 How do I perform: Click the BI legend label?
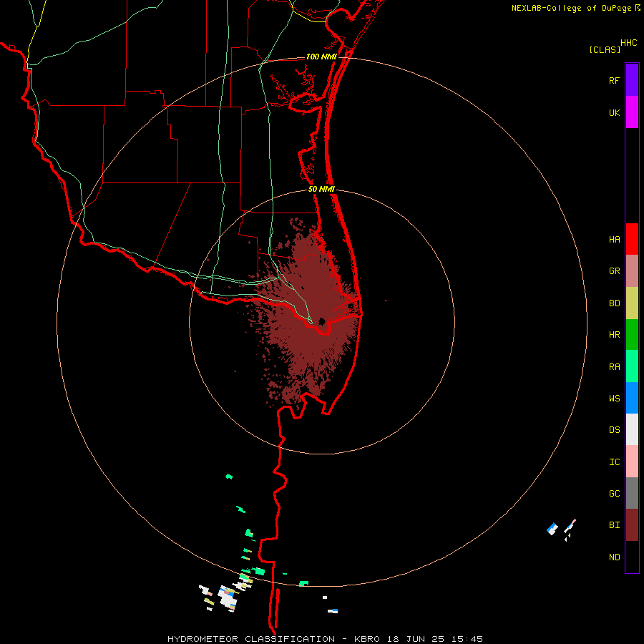pos(614,525)
